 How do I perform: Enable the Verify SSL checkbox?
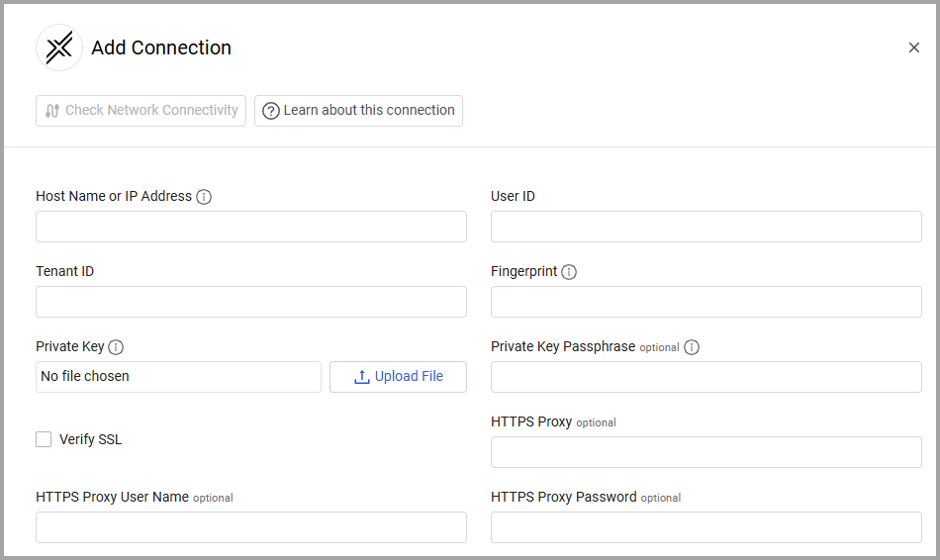[x=44, y=439]
